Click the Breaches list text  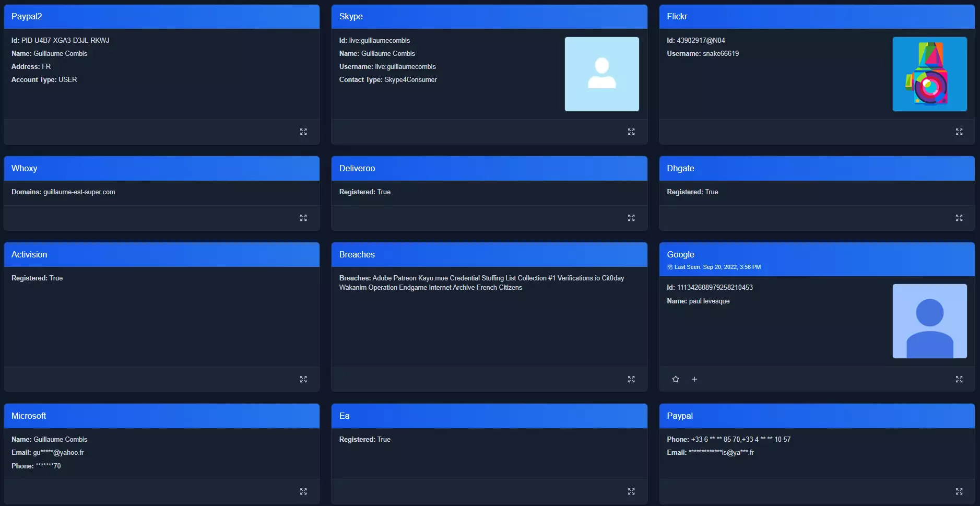tap(481, 283)
